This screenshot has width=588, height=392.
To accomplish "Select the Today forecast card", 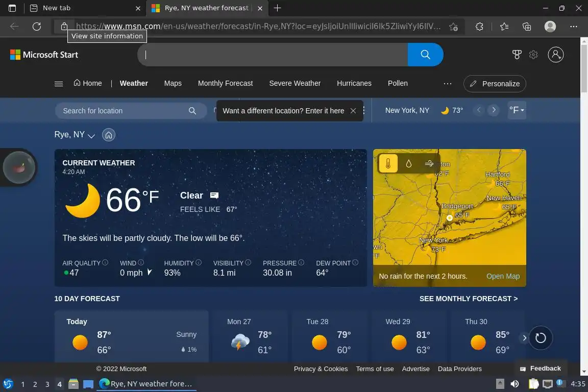I will click(x=131, y=336).
